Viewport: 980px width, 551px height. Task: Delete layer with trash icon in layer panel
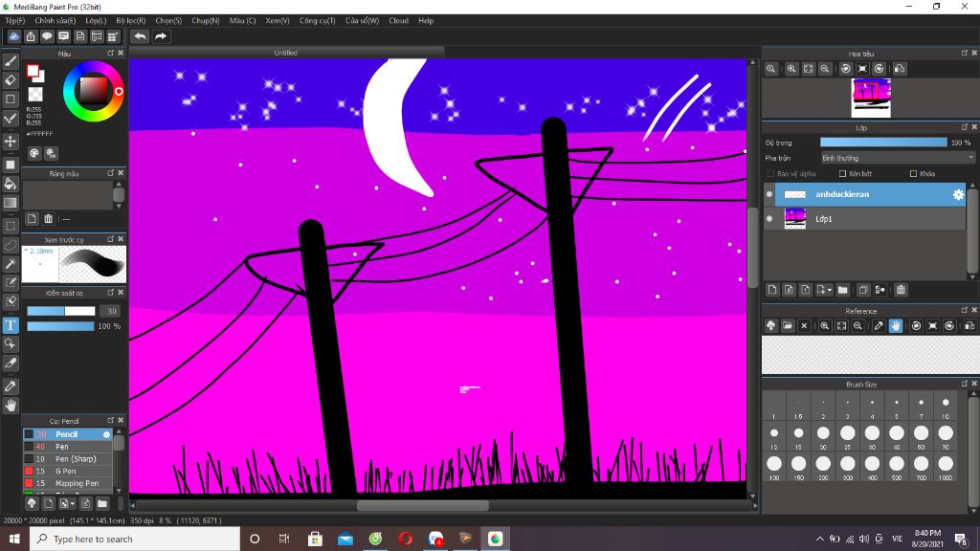pos(901,290)
